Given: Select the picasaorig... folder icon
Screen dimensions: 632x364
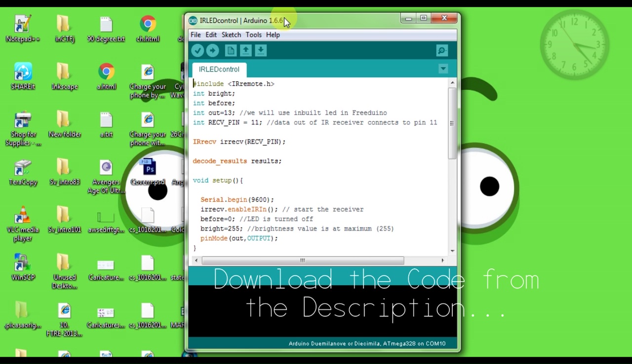Looking at the screenshot, I should point(23,316).
